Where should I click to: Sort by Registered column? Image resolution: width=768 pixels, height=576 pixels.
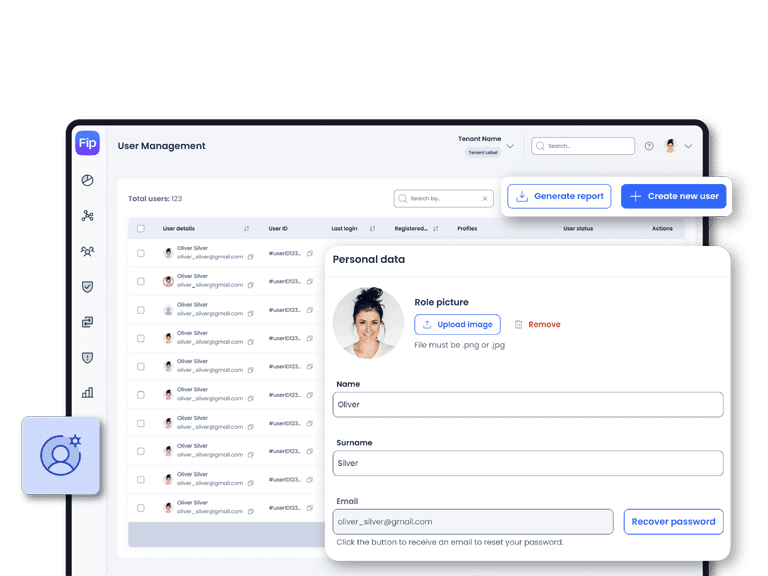point(435,229)
